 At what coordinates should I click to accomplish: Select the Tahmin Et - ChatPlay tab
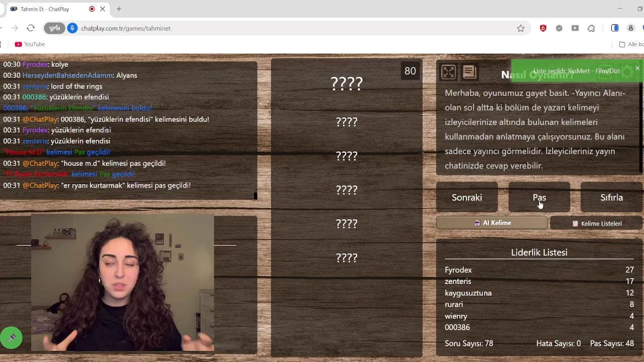click(x=58, y=9)
